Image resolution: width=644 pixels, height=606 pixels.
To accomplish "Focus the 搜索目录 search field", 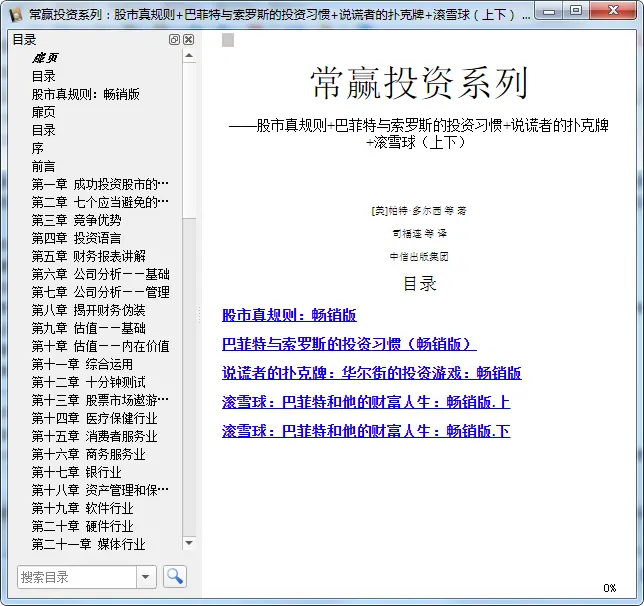I will [x=77, y=577].
